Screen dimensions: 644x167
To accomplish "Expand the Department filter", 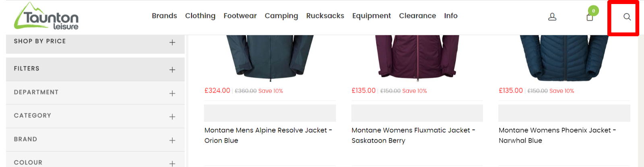I will (172, 93).
